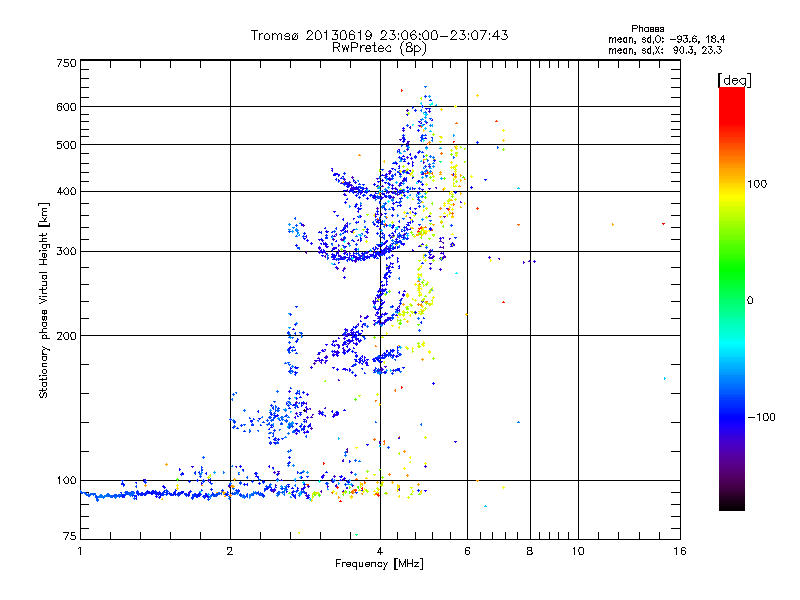Click y-axis tick label '200'
The image size is (800, 600).
[x=66, y=336]
